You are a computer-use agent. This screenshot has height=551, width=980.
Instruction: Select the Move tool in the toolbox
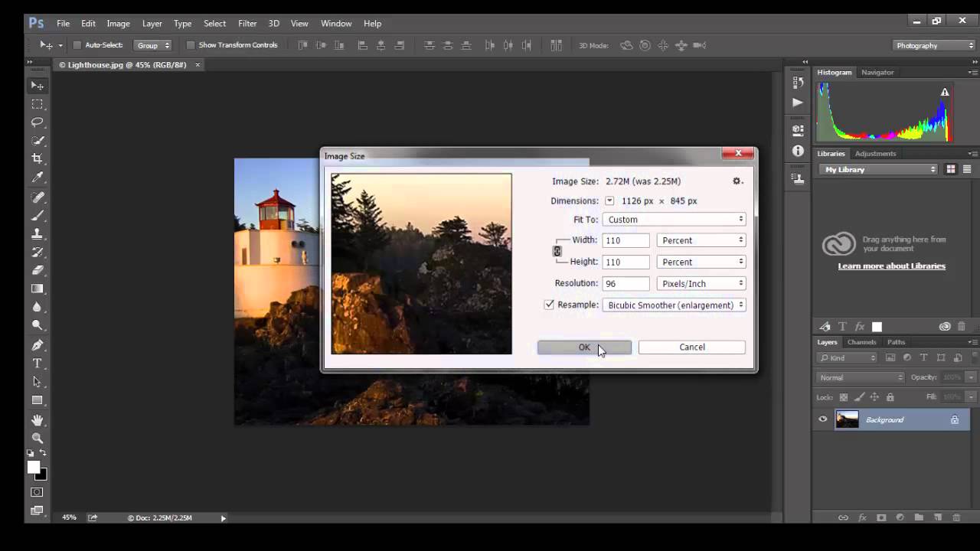pos(37,86)
